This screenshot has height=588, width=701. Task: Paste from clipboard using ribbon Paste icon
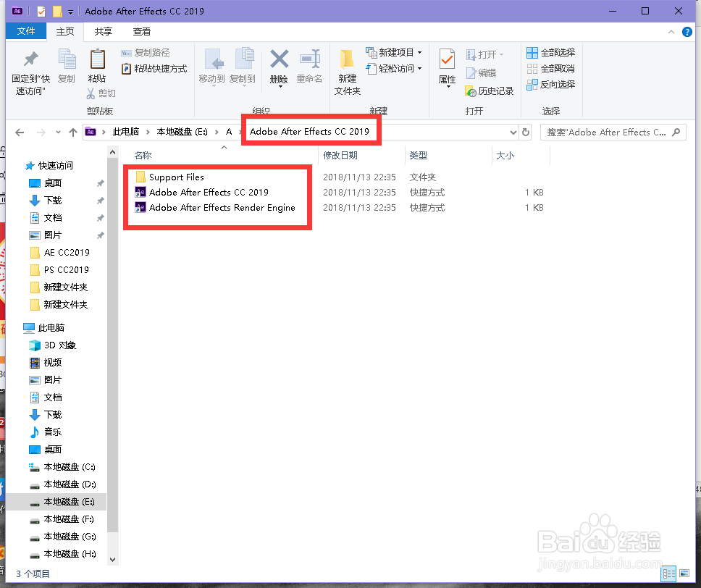98,62
